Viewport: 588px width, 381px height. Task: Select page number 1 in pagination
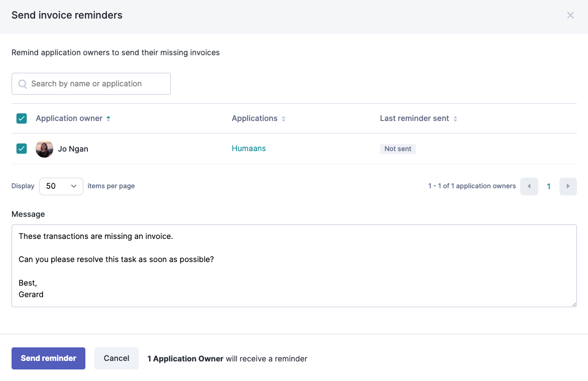point(548,186)
